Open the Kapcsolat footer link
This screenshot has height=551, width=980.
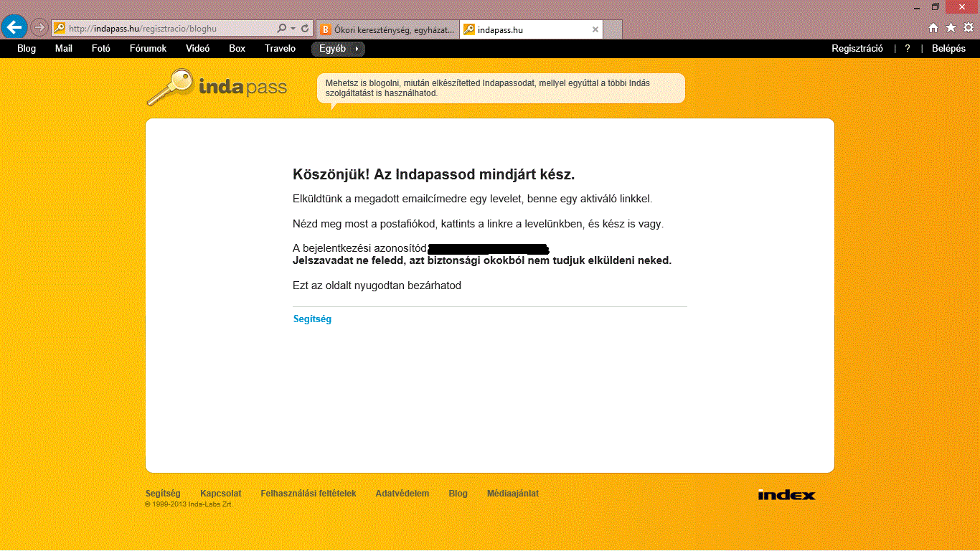pyautogui.click(x=221, y=494)
